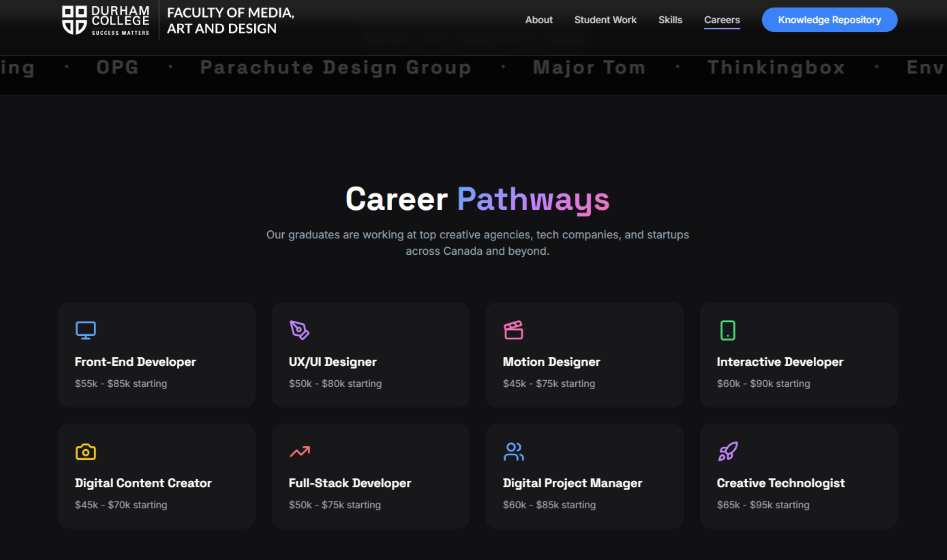947x560 pixels.
Task: Click the tablet icon for Interactive Developer
Action: pos(728,330)
